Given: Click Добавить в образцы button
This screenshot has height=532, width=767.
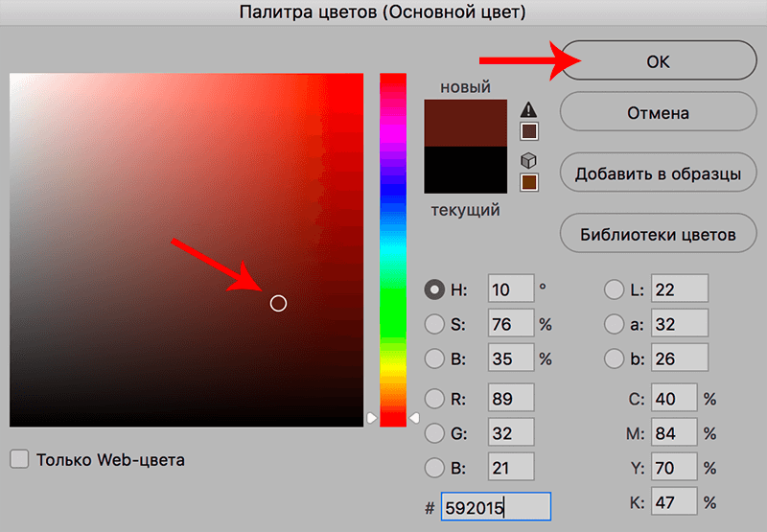Looking at the screenshot, I should click(657, 173).
